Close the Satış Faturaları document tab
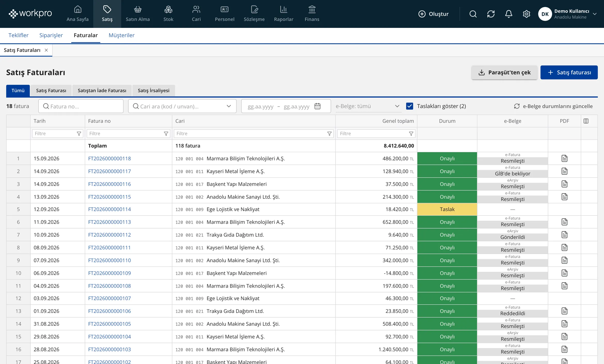Image resolution: width=604 pixels, height=364 pixels. [46, 50]
